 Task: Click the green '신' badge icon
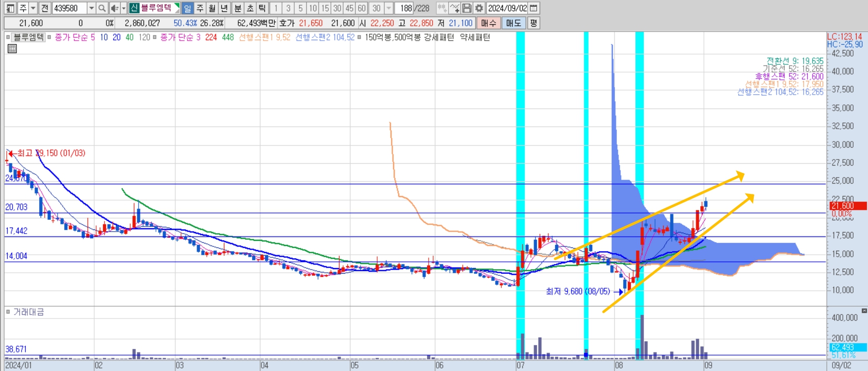tap(134, 8)
